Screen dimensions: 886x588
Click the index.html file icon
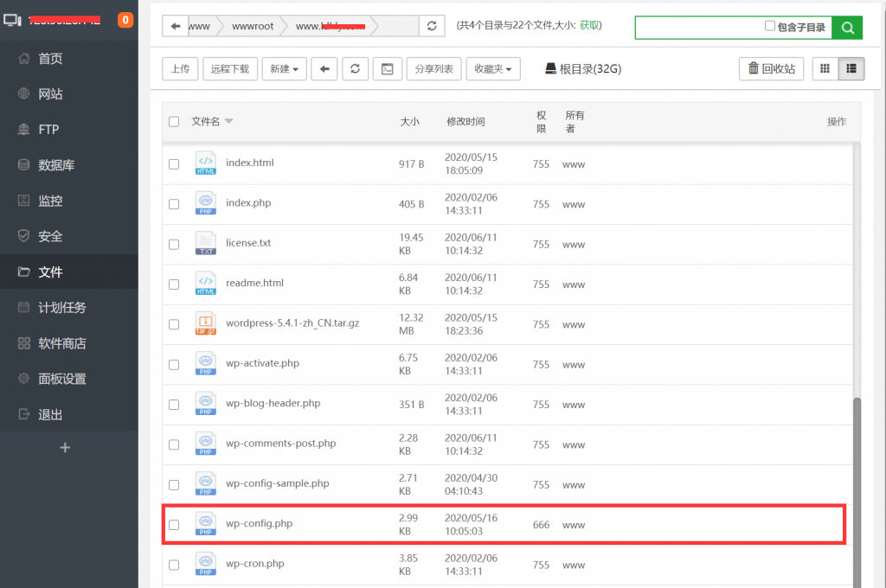pyautogui.click(x=206, y=163)
